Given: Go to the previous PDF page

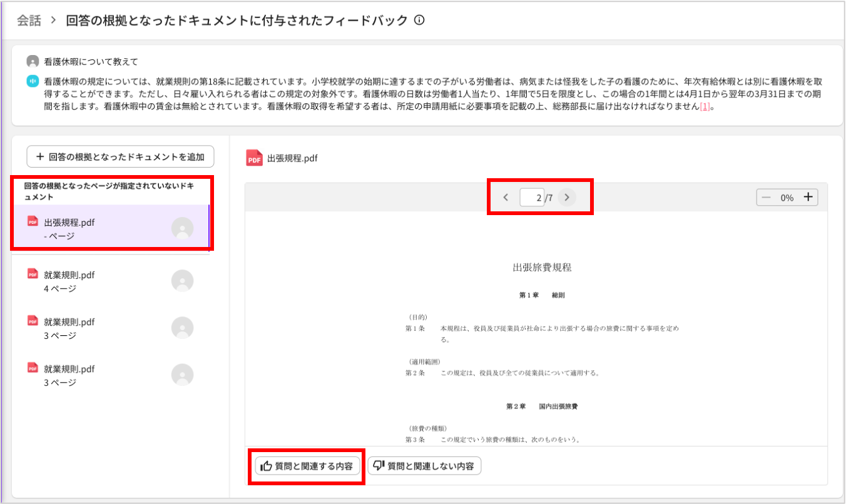Looking at the screenshot, I should tap(506, 198).
